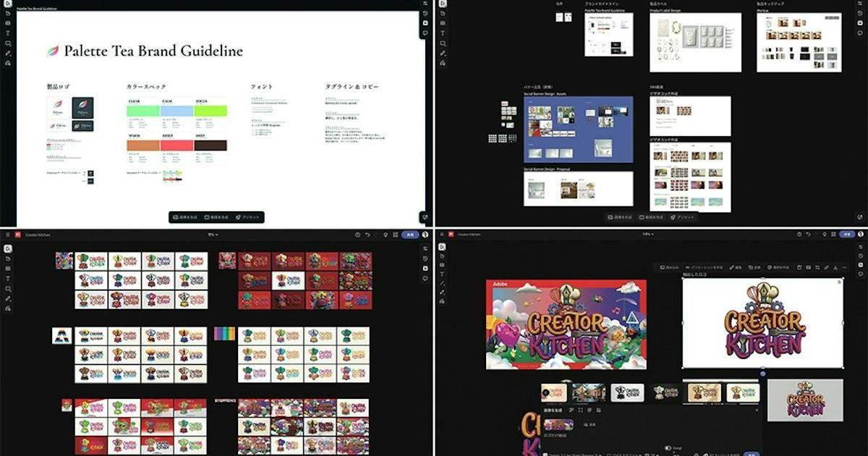The image size is (868, 456).
Task: Select the blue Social Banner Design Assets frame
Action: [x=578, y=130]
